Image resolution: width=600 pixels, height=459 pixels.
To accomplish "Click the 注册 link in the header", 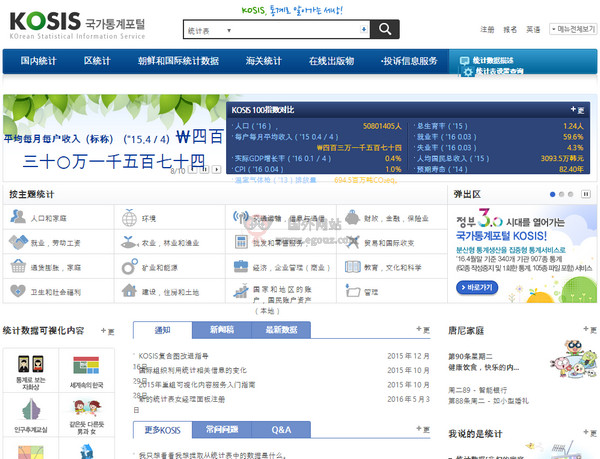I will (x=487, y=29).
